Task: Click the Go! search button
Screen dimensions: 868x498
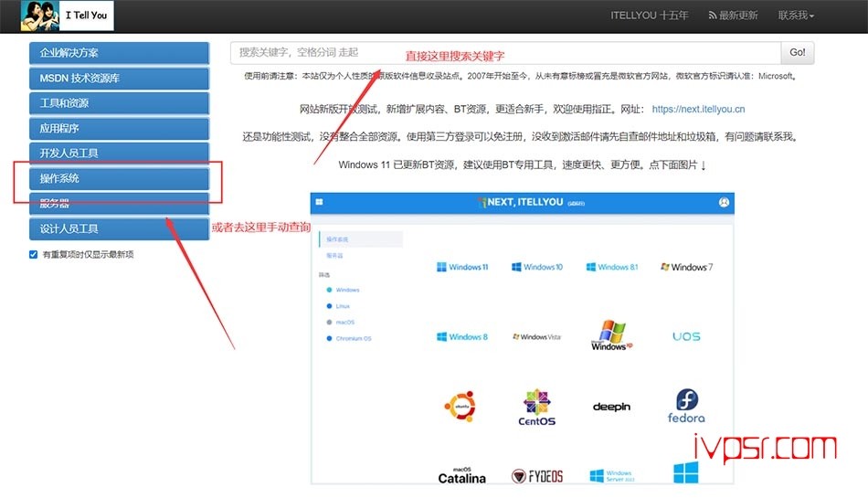Action: point(797,53)
